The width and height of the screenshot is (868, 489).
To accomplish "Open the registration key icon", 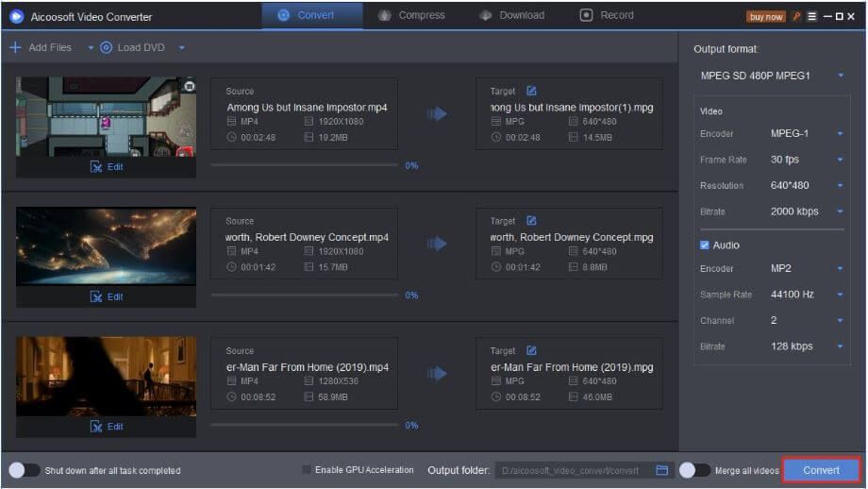I will 796,17.
